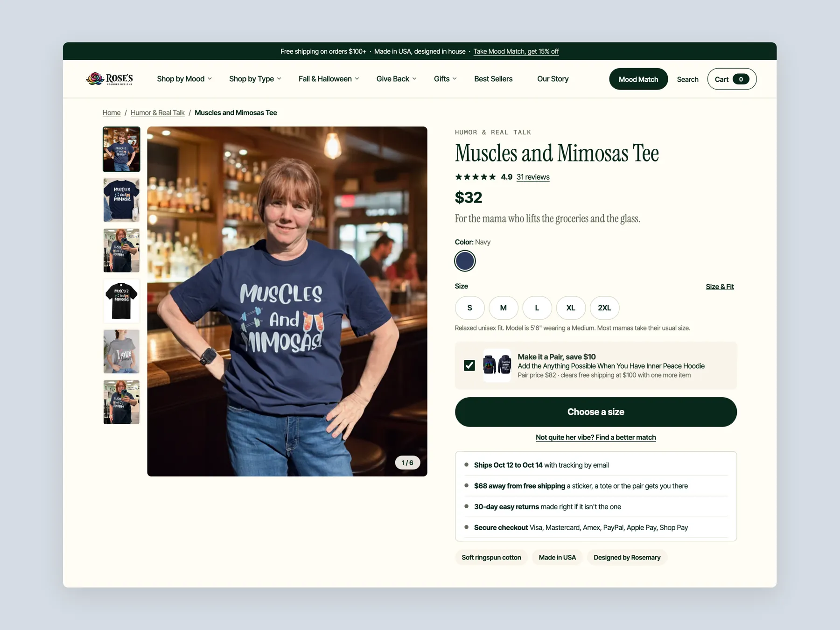Click the 1/6 image counter badge
Screen dimensions: 840x630
(407, 462)
